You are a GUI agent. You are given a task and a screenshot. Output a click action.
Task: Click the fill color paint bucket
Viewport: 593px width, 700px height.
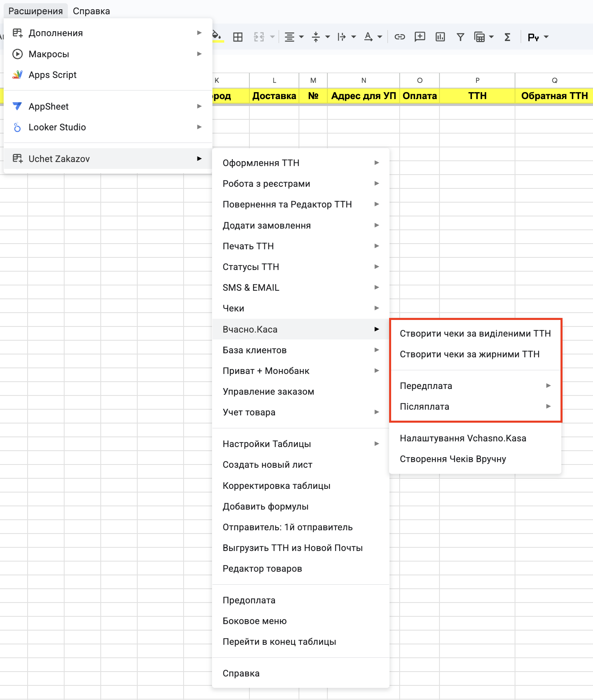pos(217,37)
